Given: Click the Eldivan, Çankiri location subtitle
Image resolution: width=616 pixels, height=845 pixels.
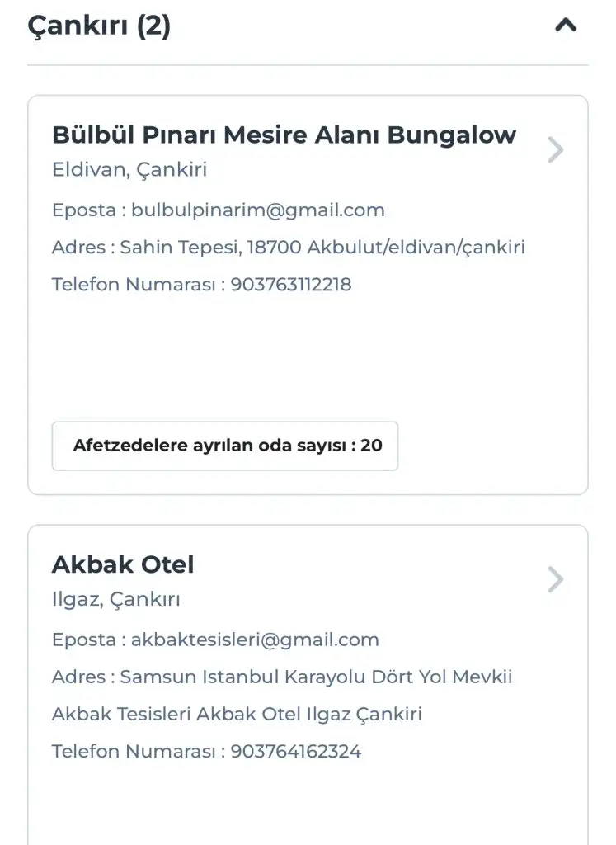Looking at the screenshot, I should pyautogui.click(x=129, y=170).
